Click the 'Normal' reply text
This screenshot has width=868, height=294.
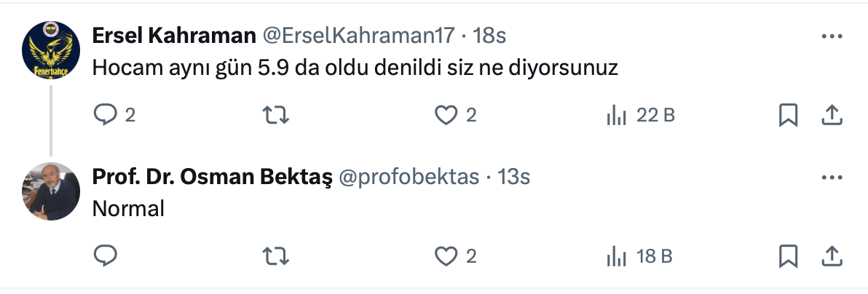coord(129,209)
